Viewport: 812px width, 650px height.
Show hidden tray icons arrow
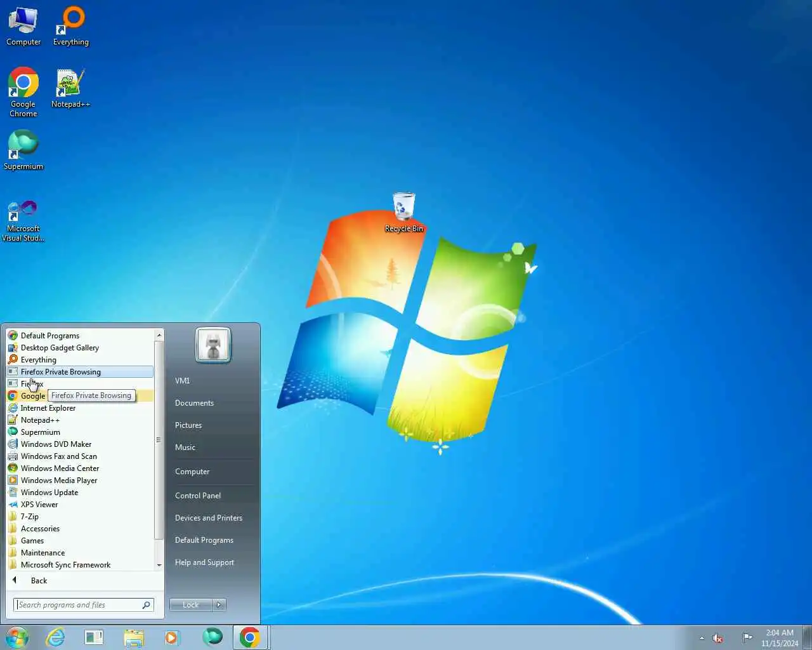[702, 638]
